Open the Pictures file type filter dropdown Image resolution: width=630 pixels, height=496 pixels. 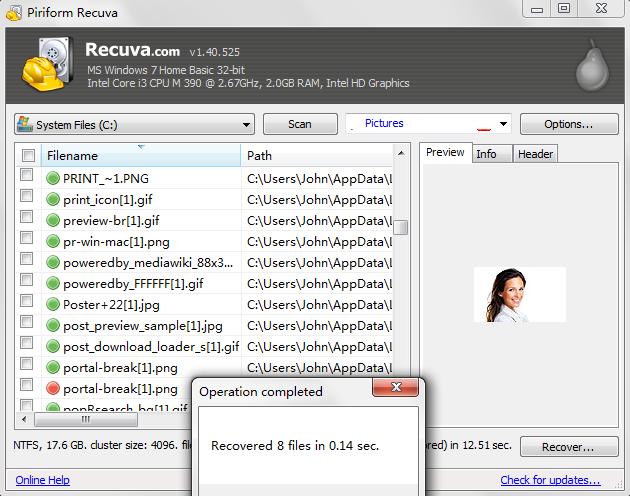click(428, 124)
